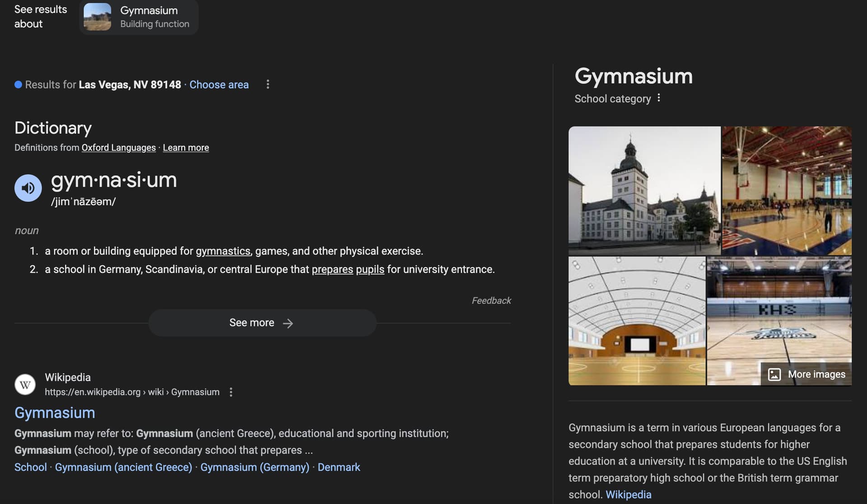Open the basketball game gym image
867x504 pixels.
coord(787,191)
